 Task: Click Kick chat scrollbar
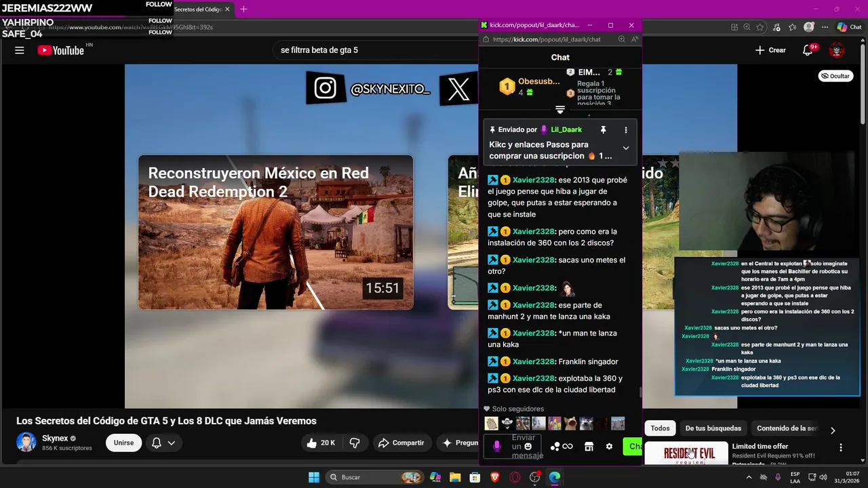(639, 392)
